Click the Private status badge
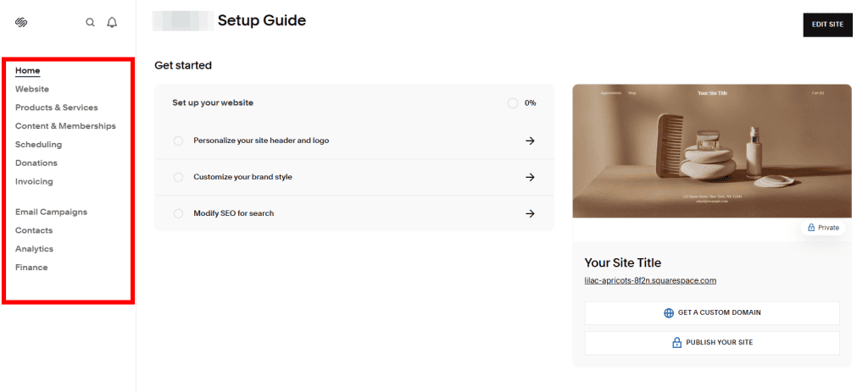Screen dimensions: 868x392 tap(823, 228)
